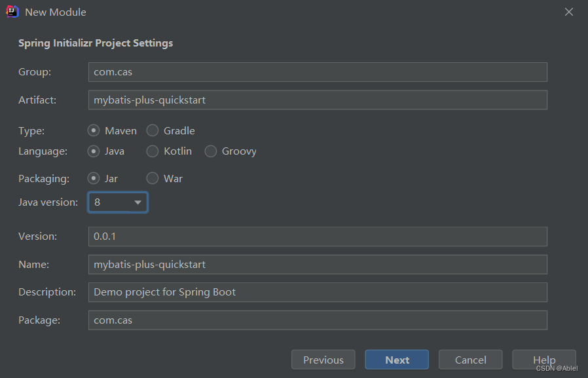Click the Package input field
588x378 pixels.
[318, 320]
